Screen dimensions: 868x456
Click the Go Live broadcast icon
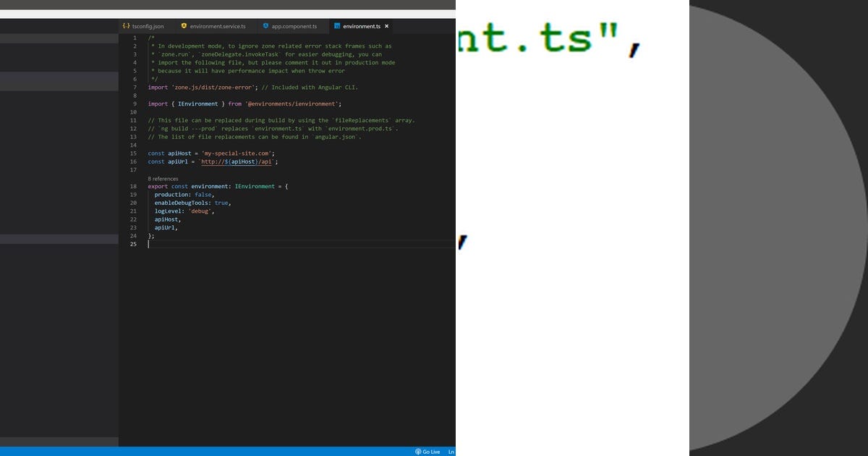coord(418,452)
